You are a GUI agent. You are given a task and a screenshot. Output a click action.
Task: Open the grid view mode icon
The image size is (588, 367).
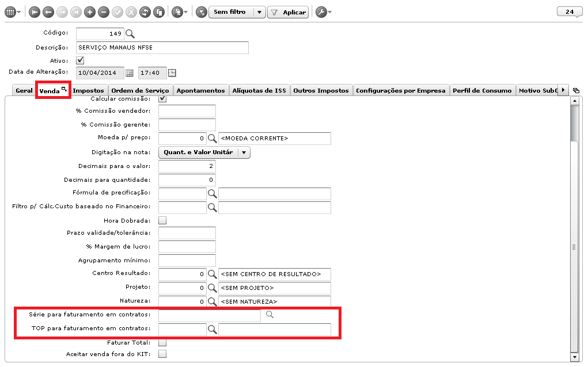pyautogui.click(x=10, y=12)
